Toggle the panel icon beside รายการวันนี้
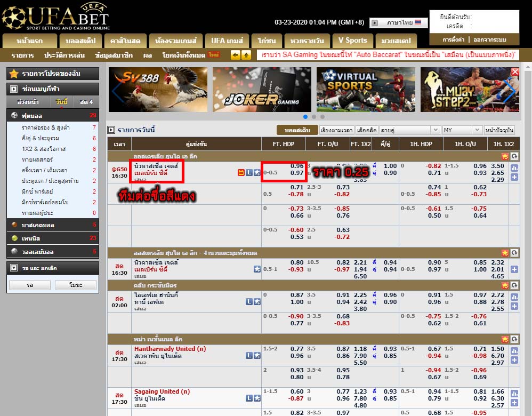Screen dimensions: 532x416 click(x=111, y=130)
